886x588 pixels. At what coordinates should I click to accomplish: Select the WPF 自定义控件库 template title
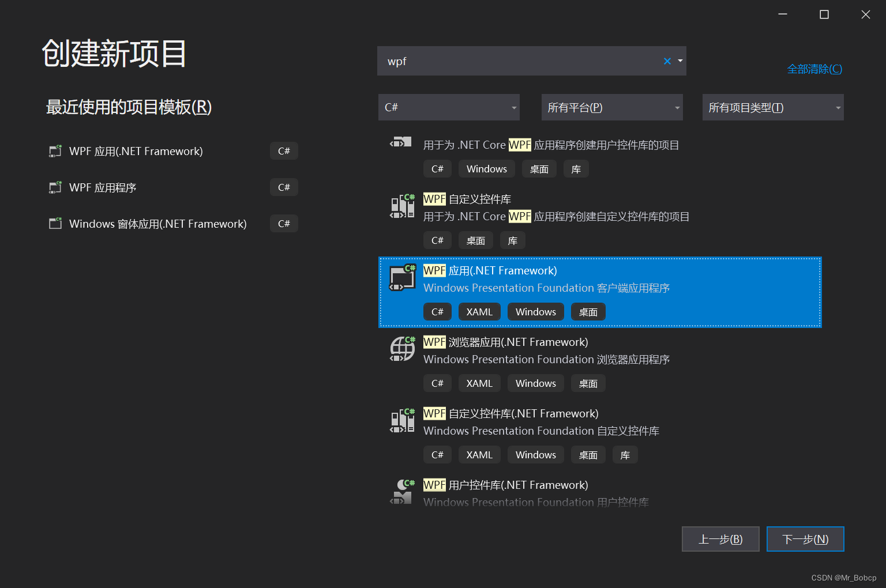pyautogui.click(x=467, y=199)
